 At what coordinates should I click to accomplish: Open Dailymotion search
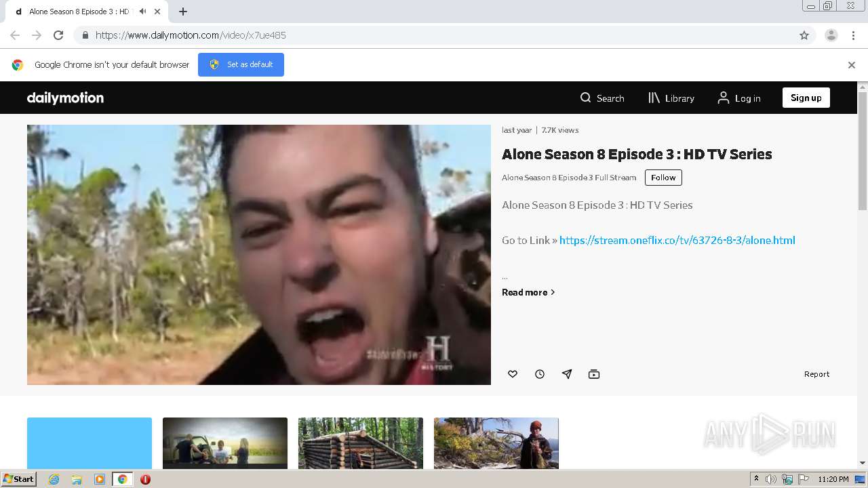point(602,98)
